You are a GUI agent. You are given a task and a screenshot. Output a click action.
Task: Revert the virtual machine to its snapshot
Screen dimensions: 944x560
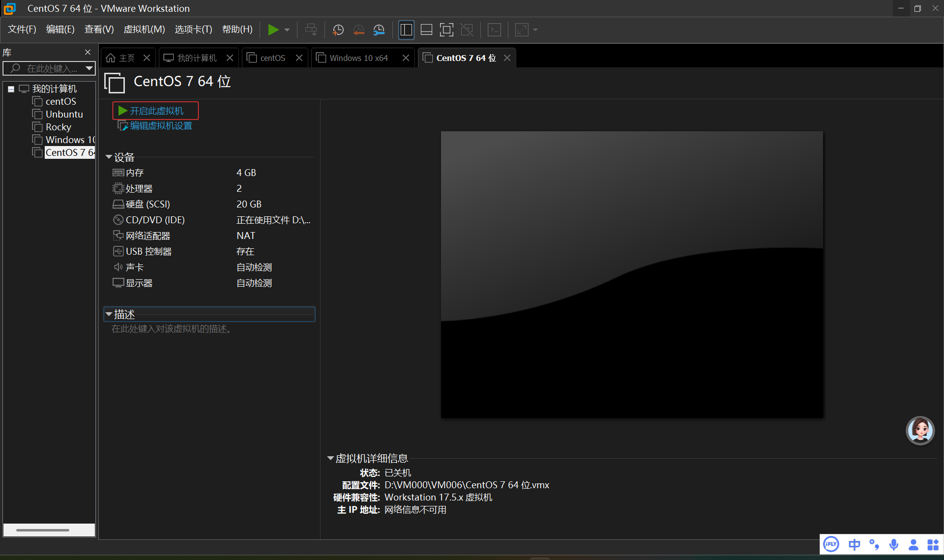tap(358, 30)
